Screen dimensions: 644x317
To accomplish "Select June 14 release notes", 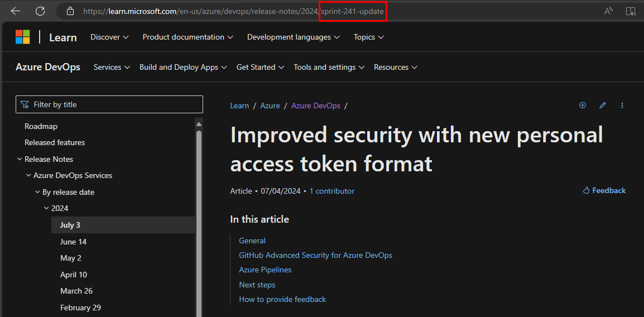I will tap(73, 242).
